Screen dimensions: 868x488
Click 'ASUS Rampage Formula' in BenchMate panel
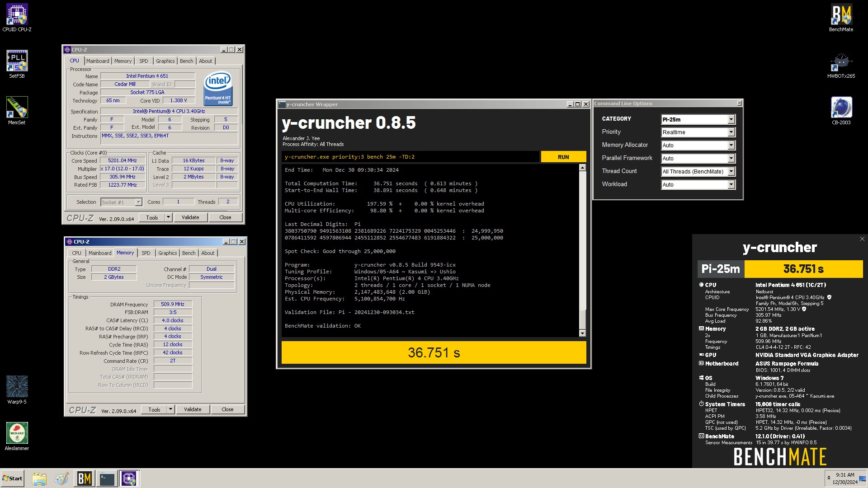[x=787, y=364]
